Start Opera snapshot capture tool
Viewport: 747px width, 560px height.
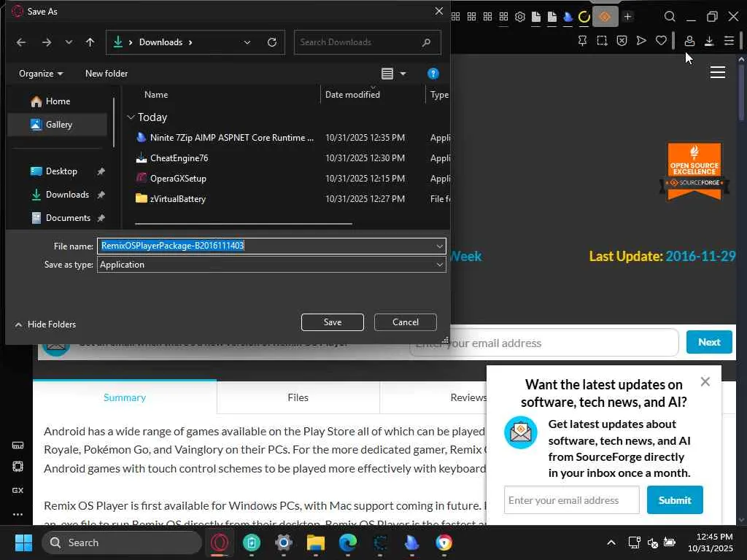point(602,41)
